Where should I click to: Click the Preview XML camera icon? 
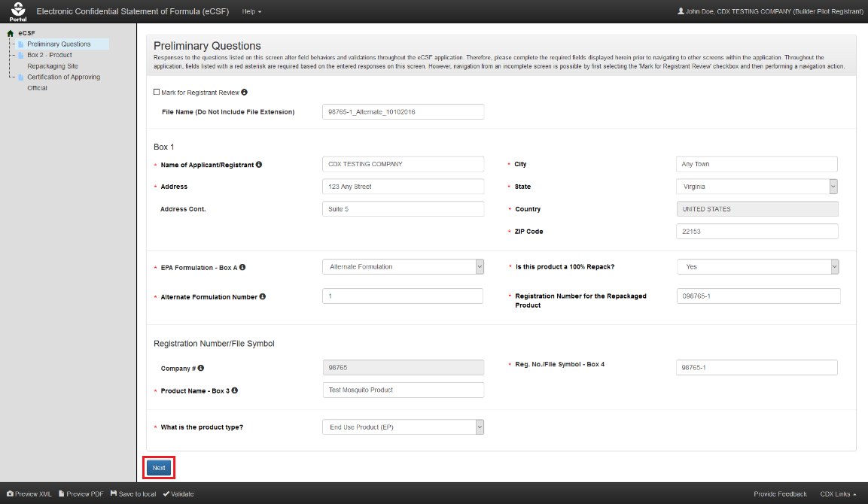click(10, 493)
